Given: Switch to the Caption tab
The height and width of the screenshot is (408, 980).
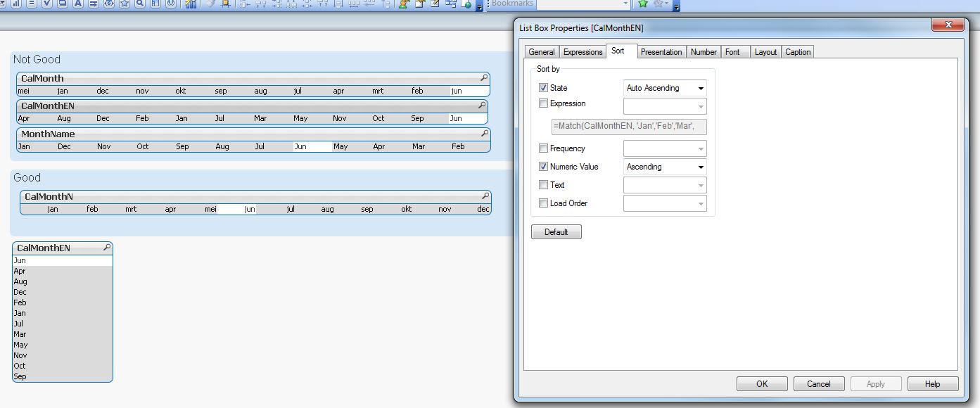Looking at the screenshot, I should tap(798, 52).
